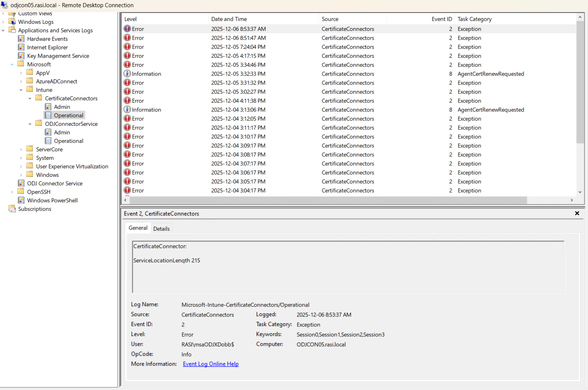Viewport: 588px width, 390px height.
Task: Sort by the Event ID column header
Action: click(x=421, y=19)
